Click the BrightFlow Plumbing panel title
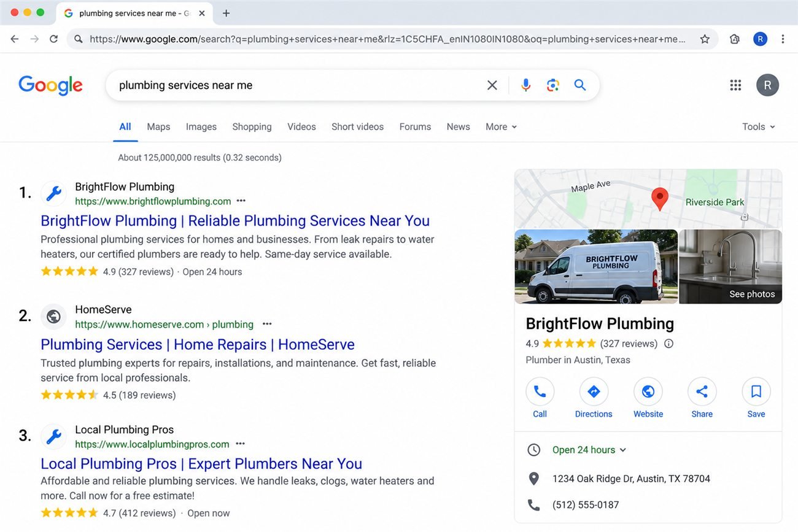798x532 pixels. click(600, 323)
